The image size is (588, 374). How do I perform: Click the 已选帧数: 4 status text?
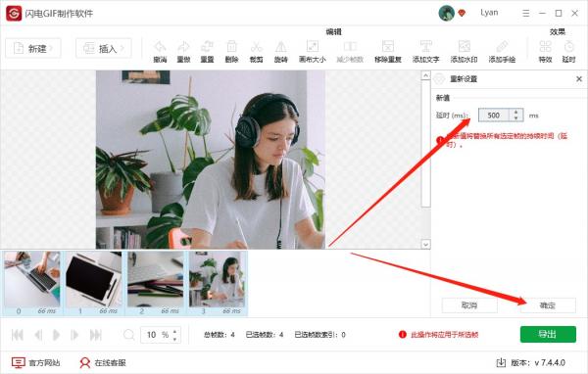(x=265, y=335)
